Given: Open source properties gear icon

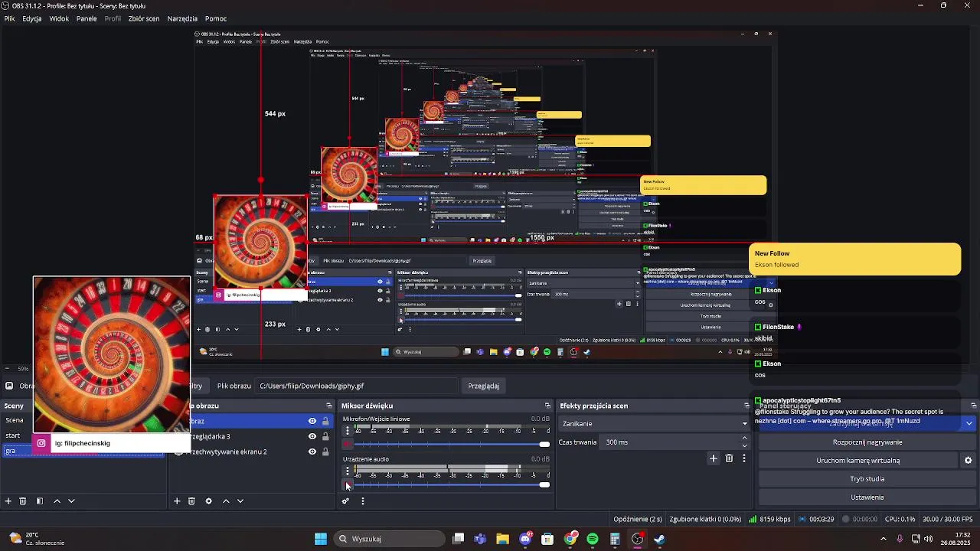Looking at the screenshot, I should [x=208, y=501].
